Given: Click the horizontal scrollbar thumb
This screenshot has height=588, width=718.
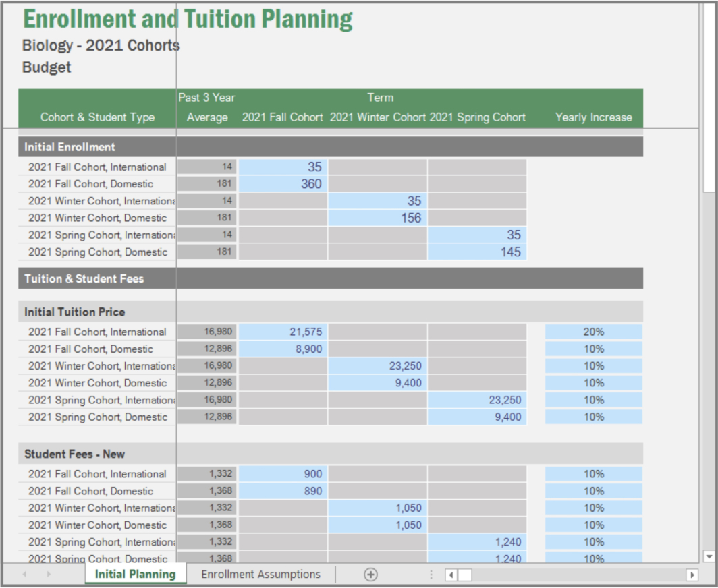Looking at the screenshot, I should tap(465, 575).
